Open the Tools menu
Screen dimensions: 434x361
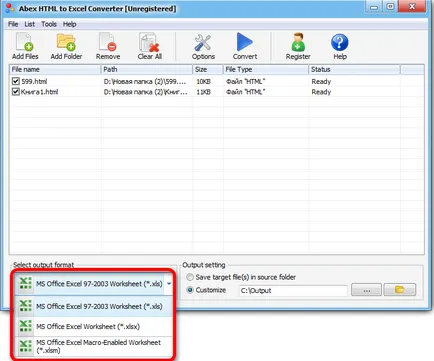(49, 24)
